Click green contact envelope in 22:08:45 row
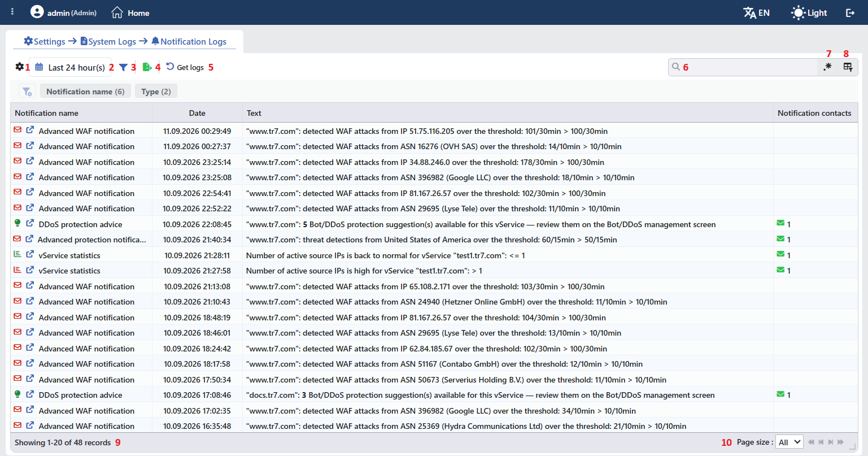Image resolution: width=868 pixels, height=456 pixels. point(780,224)
